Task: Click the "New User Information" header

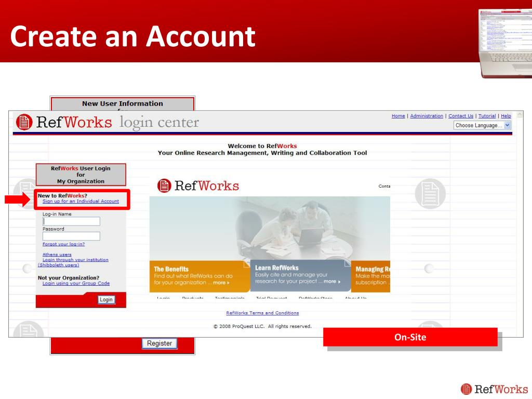Action: [x=123, y=103]
